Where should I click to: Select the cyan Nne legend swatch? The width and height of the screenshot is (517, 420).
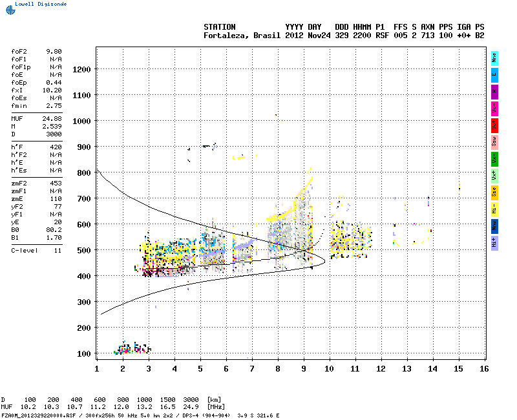[x=494, y=58]
